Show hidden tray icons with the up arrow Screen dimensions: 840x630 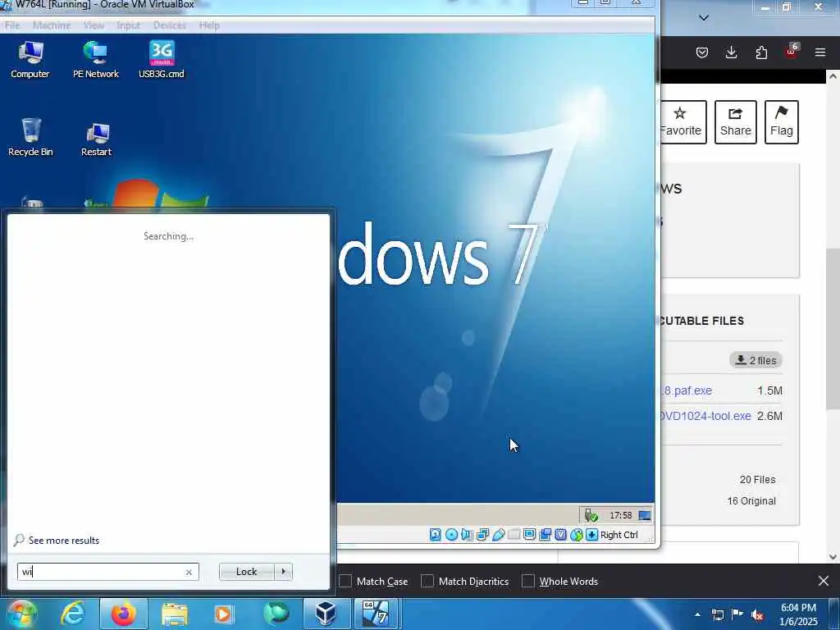(x=697, y=614)
